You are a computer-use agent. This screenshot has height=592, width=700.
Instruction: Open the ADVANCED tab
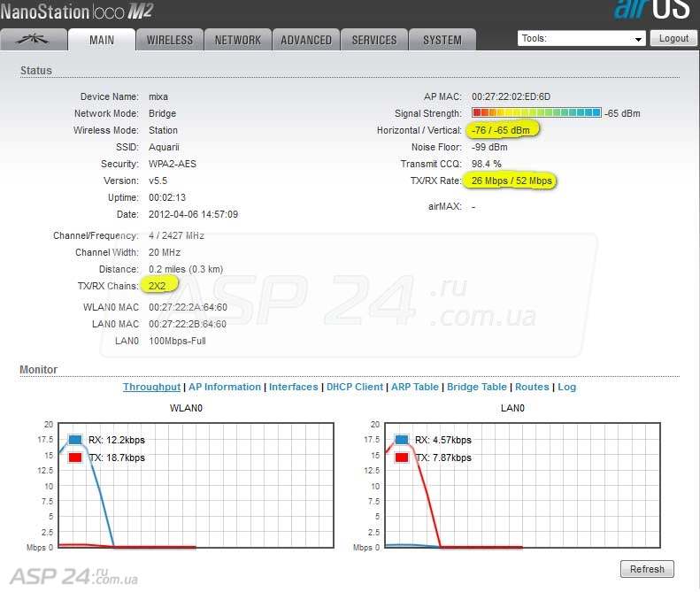click(x=305, y=40)
